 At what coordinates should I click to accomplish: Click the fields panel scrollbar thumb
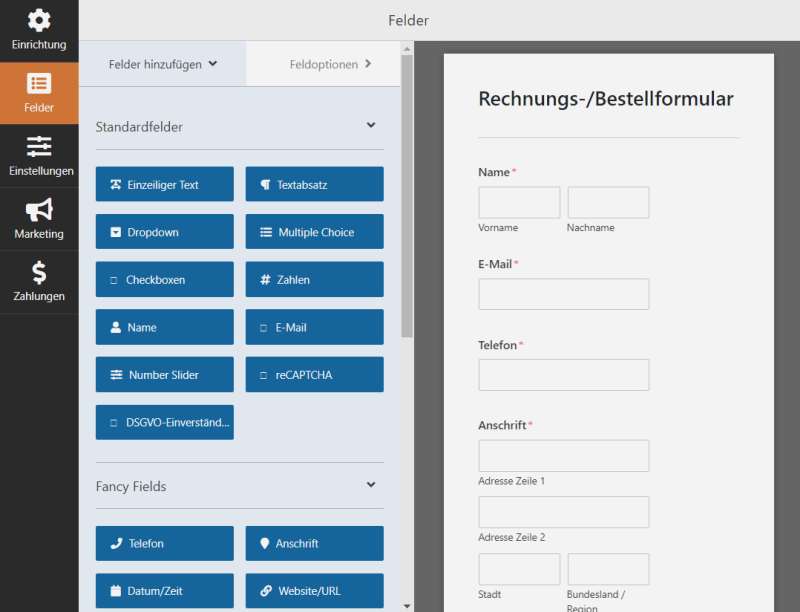(x=407, y=196)
